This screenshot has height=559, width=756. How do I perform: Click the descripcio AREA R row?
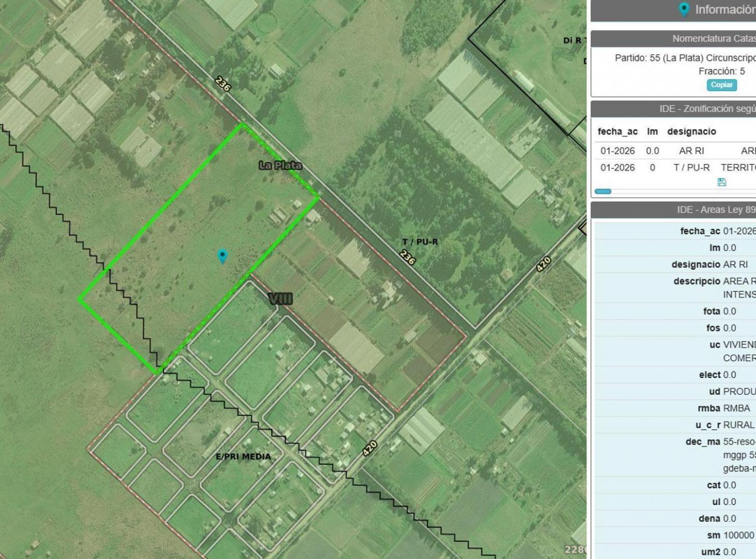(675, 288)
